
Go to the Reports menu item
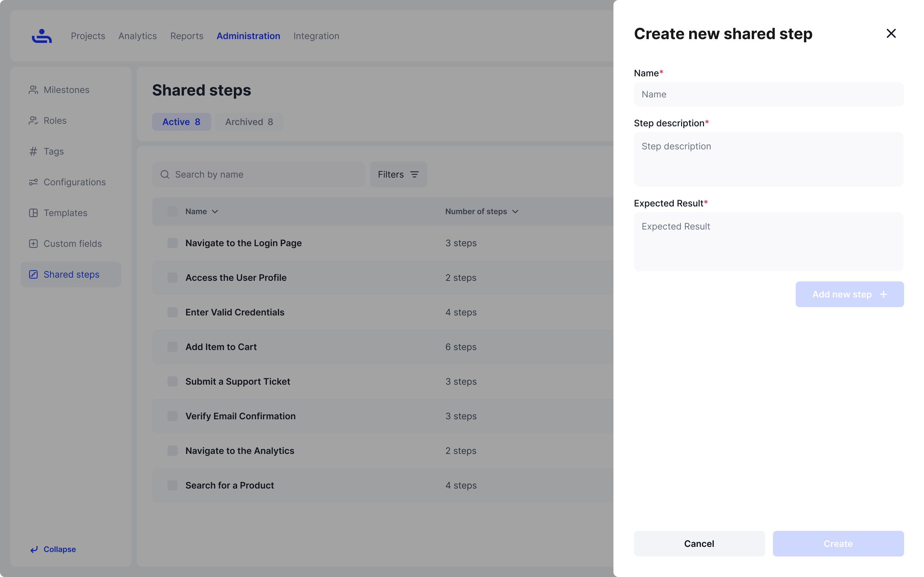pyautogui.click(x=187, y=36)
